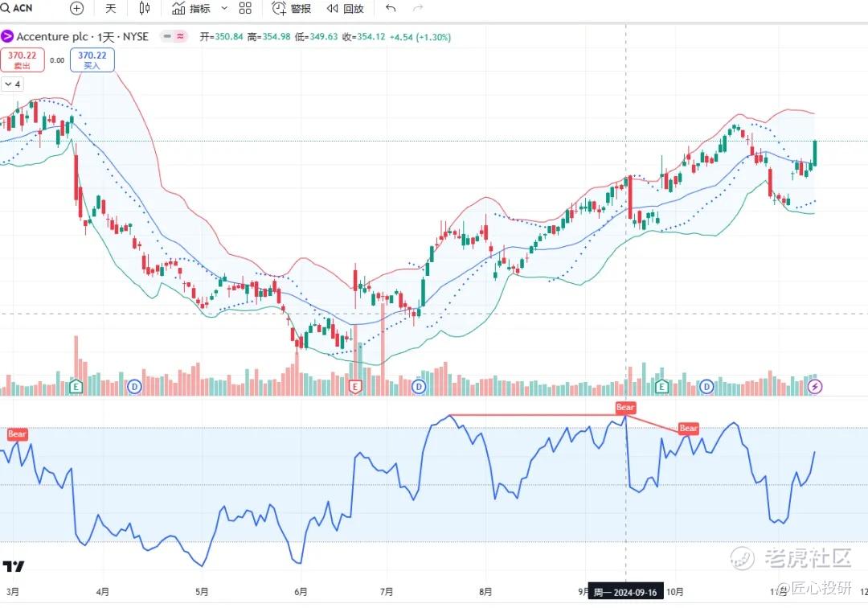
Task: Click the April dividend D marker
Action: pyautogui.click(x=134, y=387)
